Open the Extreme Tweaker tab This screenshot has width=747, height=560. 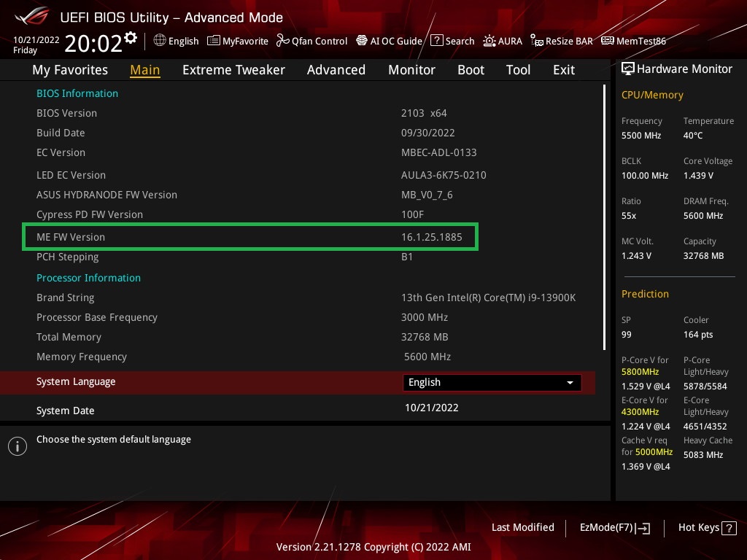point(233,70)
